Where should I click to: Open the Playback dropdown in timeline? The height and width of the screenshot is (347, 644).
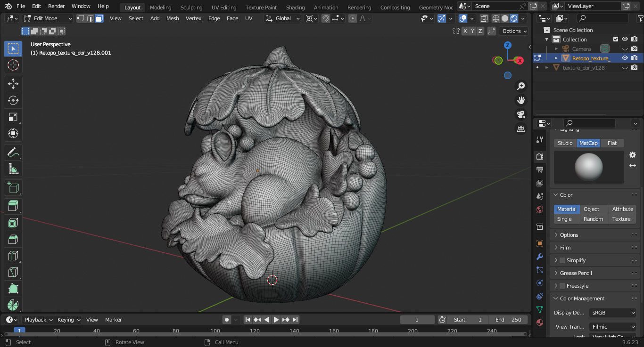(x=39, y=320)
